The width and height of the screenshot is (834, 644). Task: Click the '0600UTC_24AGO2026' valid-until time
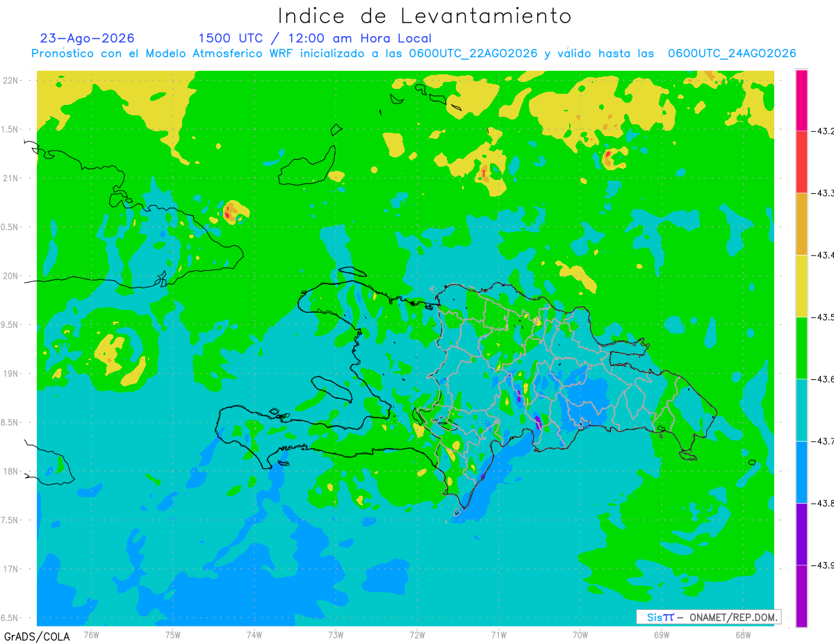[x=732, y=53]
